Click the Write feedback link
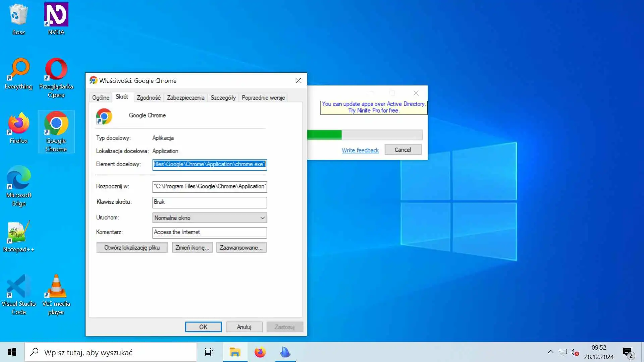 (360, 150)
